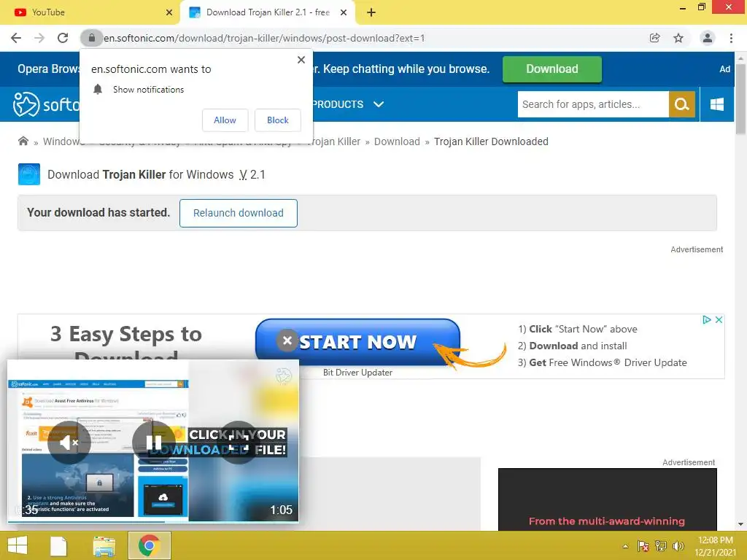Open the Action Center flag icon
The width and height of the screenshot is (747, 560).
point(643,546)
